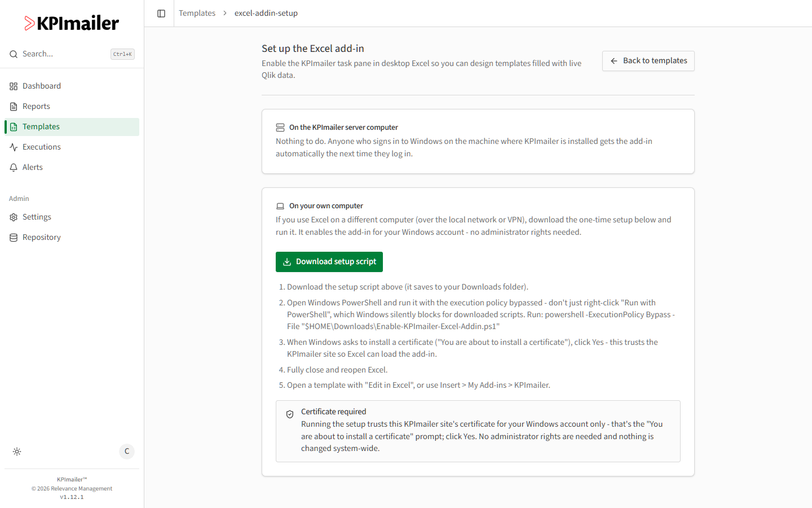Click the Templates spreadsheet icon
The height and width of the screenshot is (508, 812).
(x=14, y=127)
